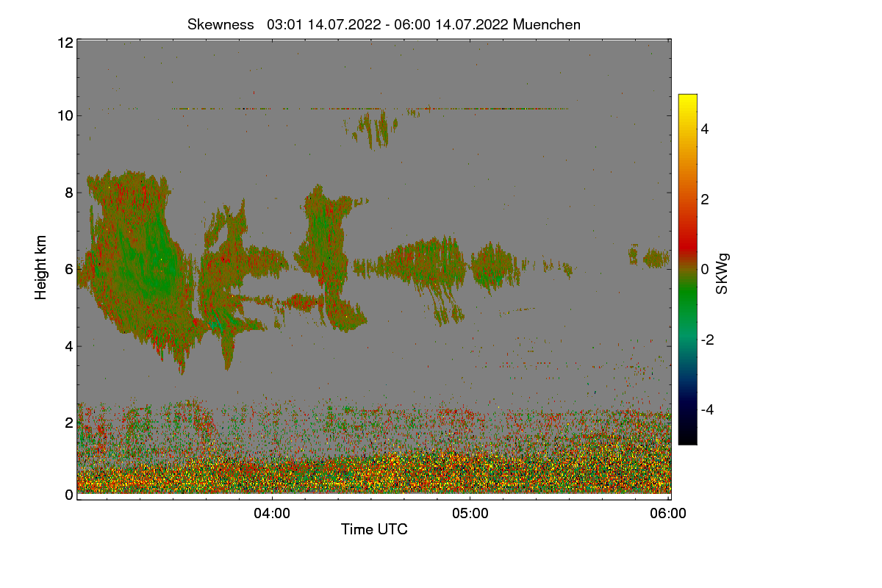
Task: Select the "Height km" y-axis label
Action: pos(41,268)
